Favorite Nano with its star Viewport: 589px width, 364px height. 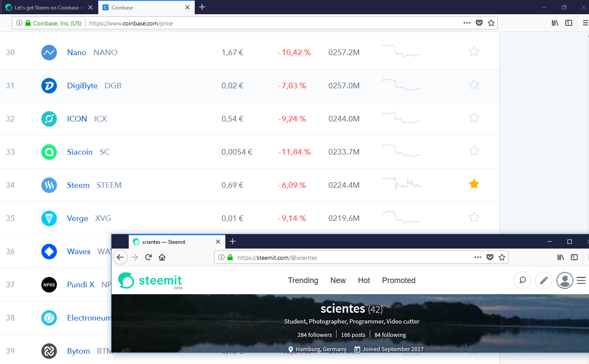point(474,52)
